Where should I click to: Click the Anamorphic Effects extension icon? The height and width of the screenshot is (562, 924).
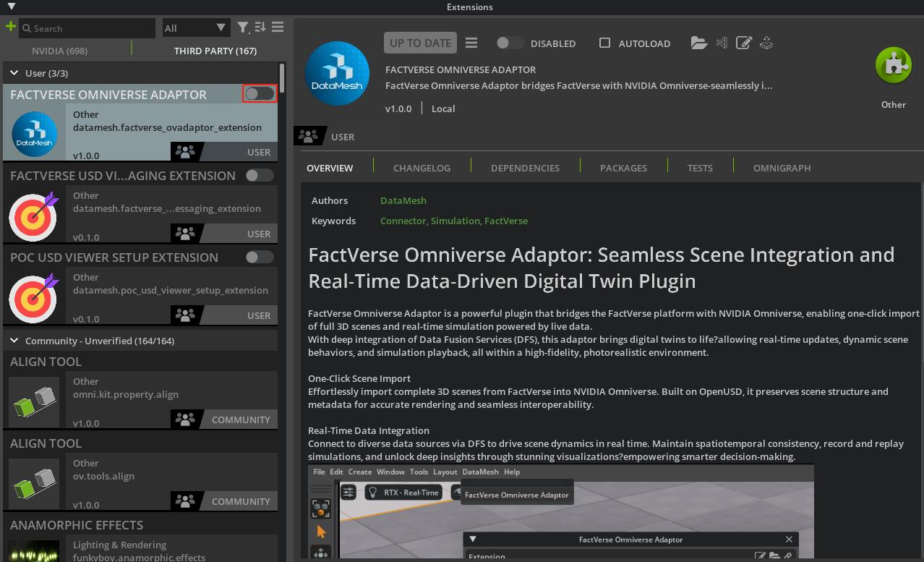[x=35, y=552]
